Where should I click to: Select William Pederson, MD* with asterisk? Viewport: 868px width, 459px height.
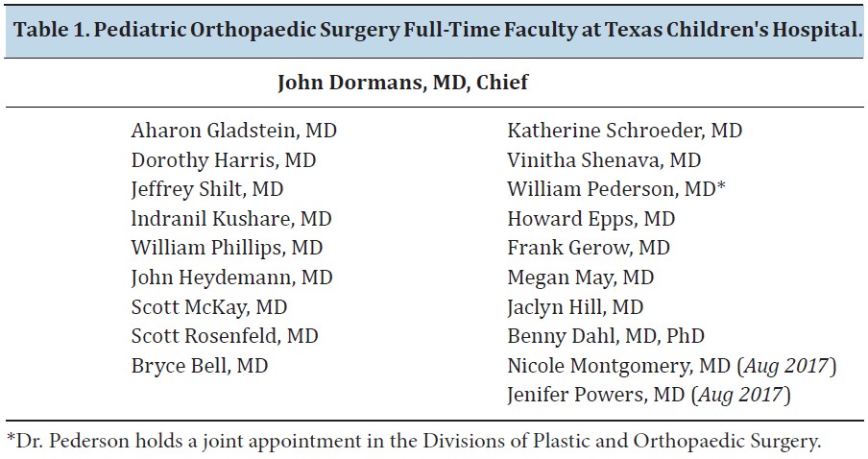616,189
